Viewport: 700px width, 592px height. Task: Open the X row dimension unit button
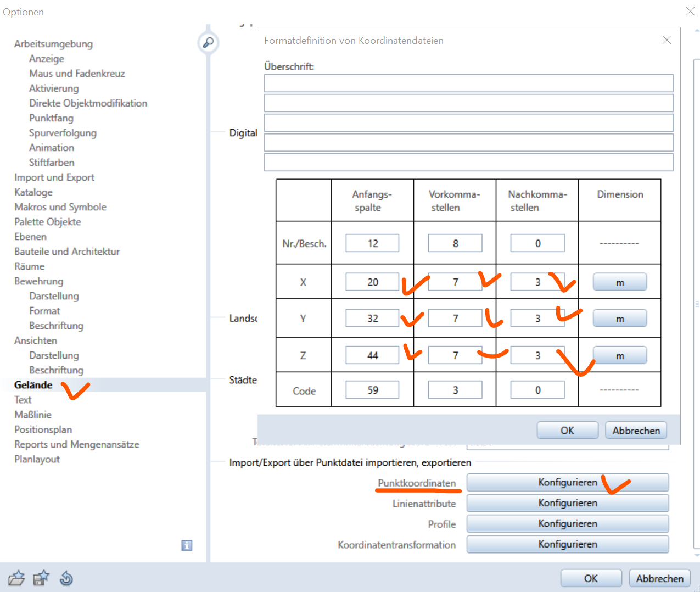point(619,282)
